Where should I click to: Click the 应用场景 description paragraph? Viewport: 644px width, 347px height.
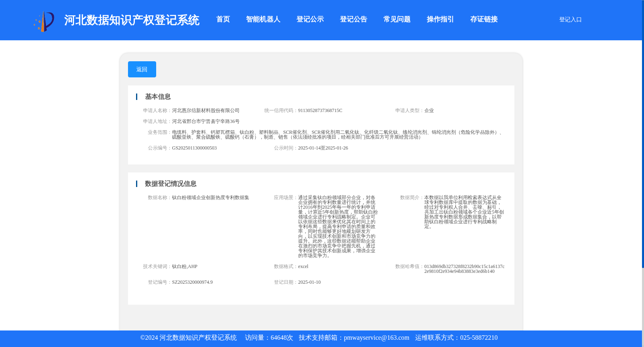(x=338, y=226)
